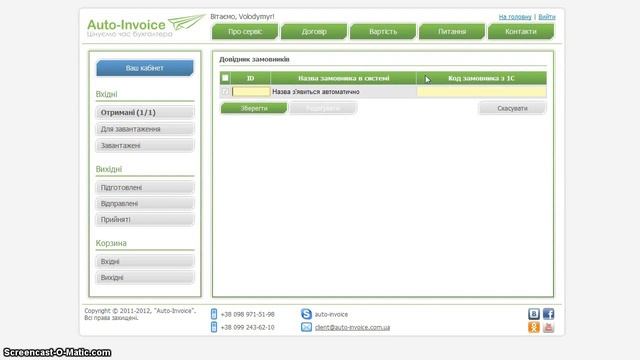Click the Вітаємо, Volodymyr! greeting text
Screen dimensions: 640x360
tap(242, 16)
